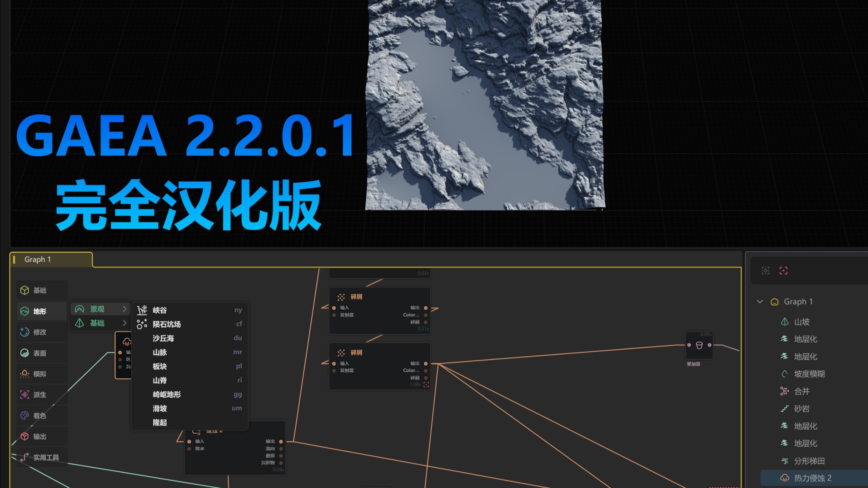Open the 基础 node category
Screen dimensions: 868x488
(42, 290)
